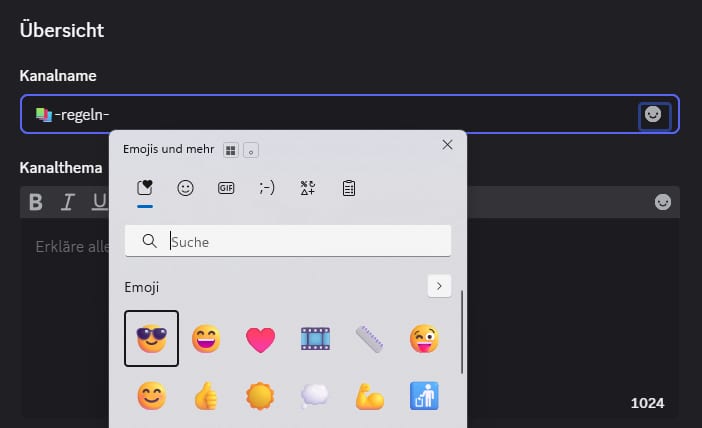The height and width of the screenshot is (428, 702).
Task: Insert the pink heart emoji
Action: pyautogui.click(x=261, y=339)
